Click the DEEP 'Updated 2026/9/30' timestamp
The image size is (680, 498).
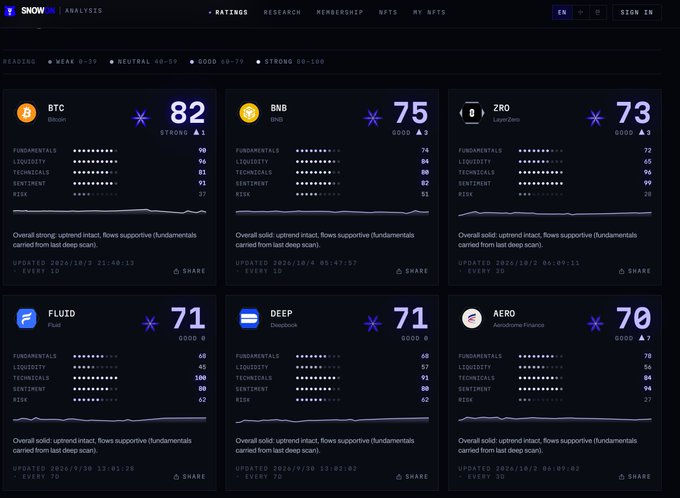[x=296, y=469]
